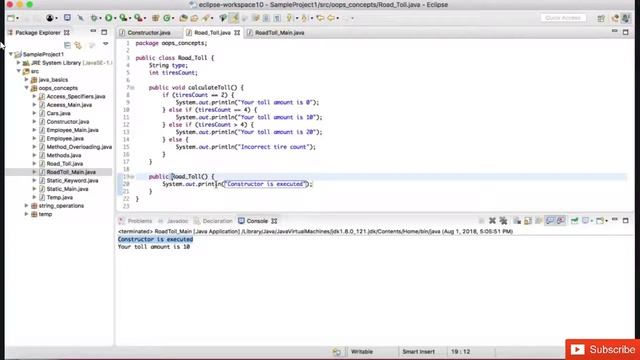
Task: Expand the temp package node
Action: (x=27, y=214)
